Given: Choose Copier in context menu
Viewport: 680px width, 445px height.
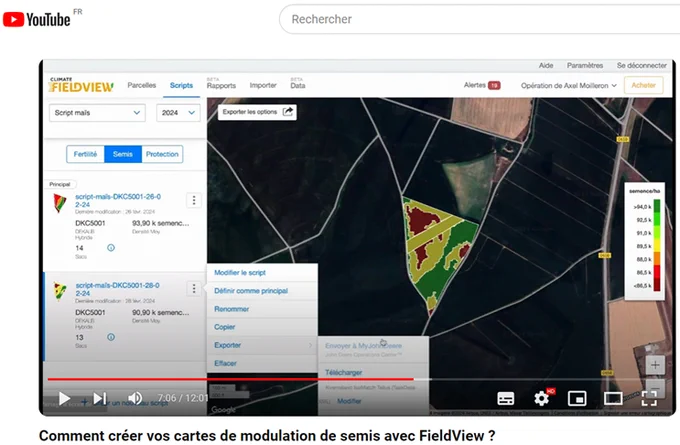Looking at the screenshot, I should 262,327.
